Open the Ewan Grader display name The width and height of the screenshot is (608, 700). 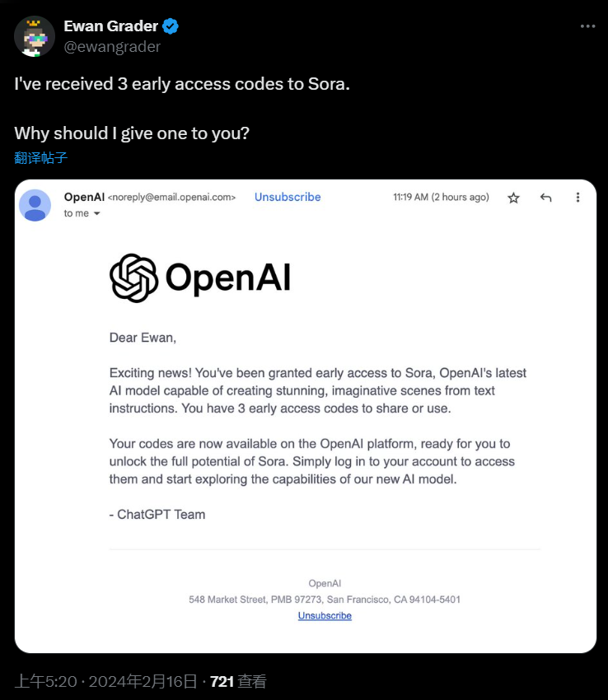(110, 26)
